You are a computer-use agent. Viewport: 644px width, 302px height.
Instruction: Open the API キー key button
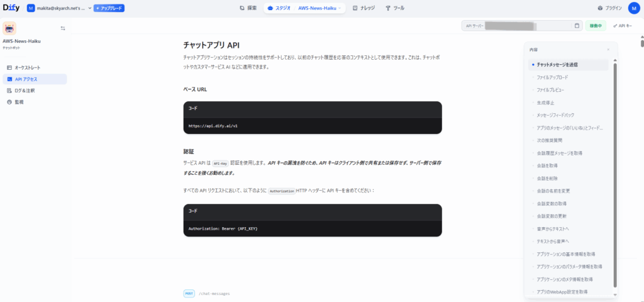623,26
